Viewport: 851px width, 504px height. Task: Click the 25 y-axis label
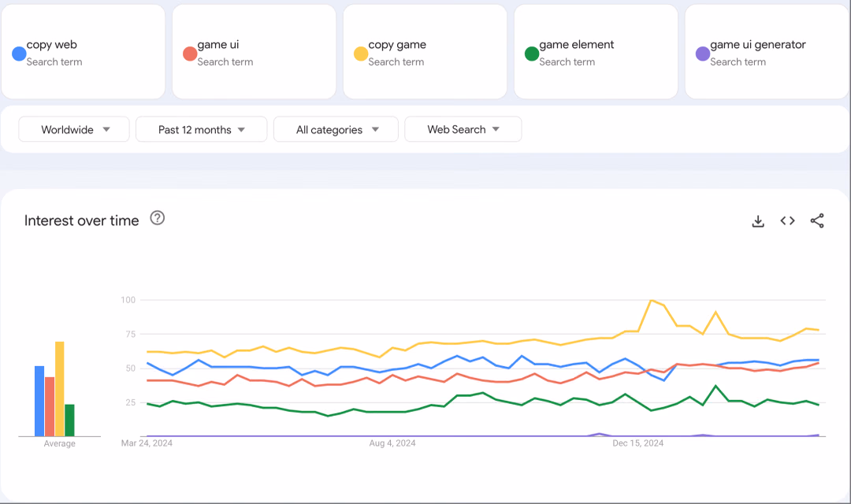point(130,402)
